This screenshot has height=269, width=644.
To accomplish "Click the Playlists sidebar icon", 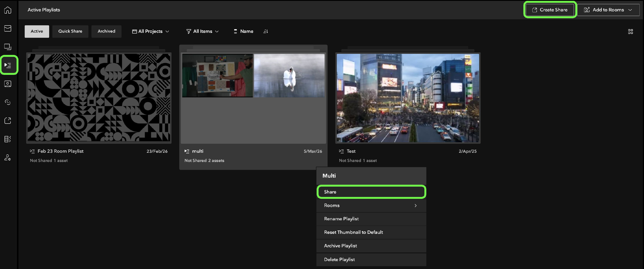I will point(8,65).
